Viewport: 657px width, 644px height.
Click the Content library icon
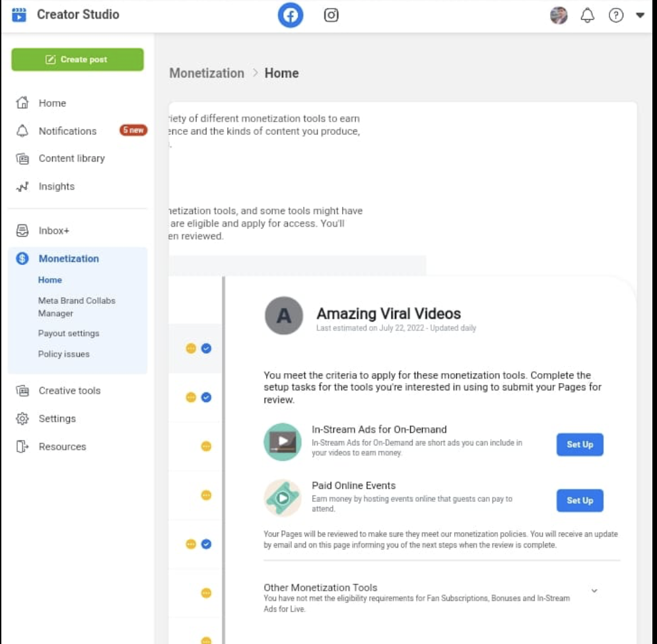22,159
